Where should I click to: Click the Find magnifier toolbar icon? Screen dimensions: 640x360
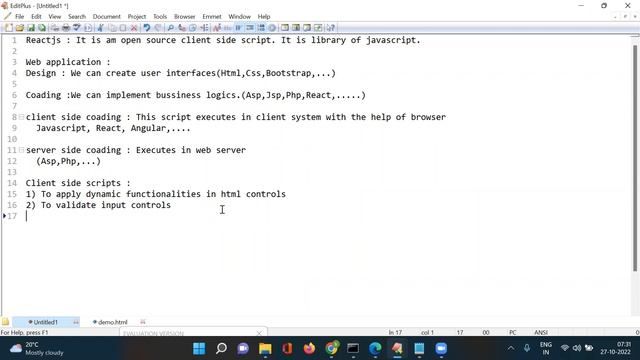tap(171, 28)
